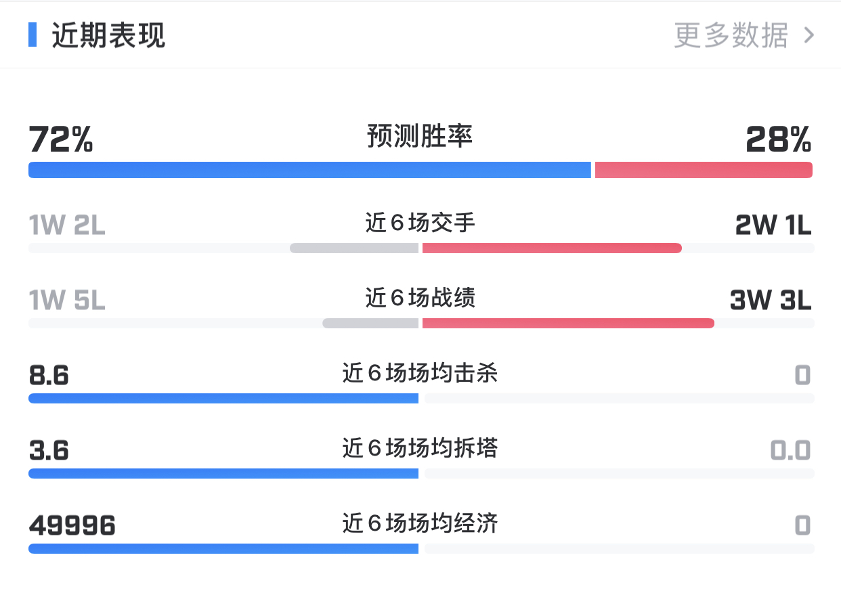The width and height of the screenshot is (841, 616).
Task: Click the 预测胜率 label
Action: 420,137
